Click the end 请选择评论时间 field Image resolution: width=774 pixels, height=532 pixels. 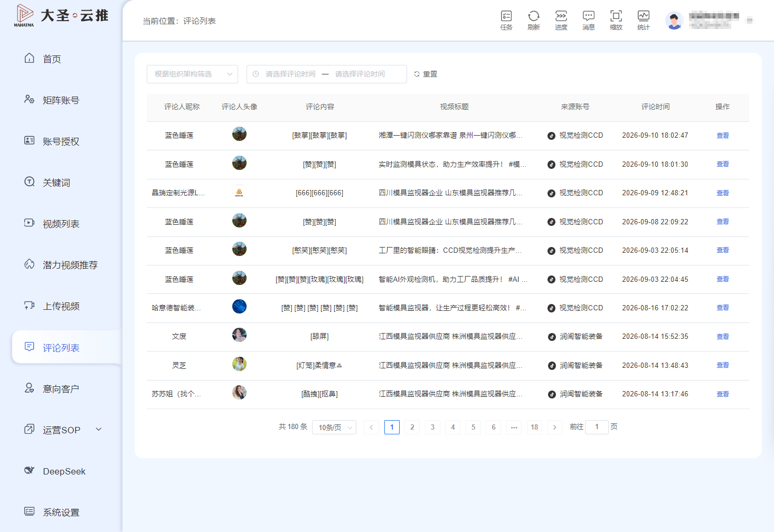[360, 74]
